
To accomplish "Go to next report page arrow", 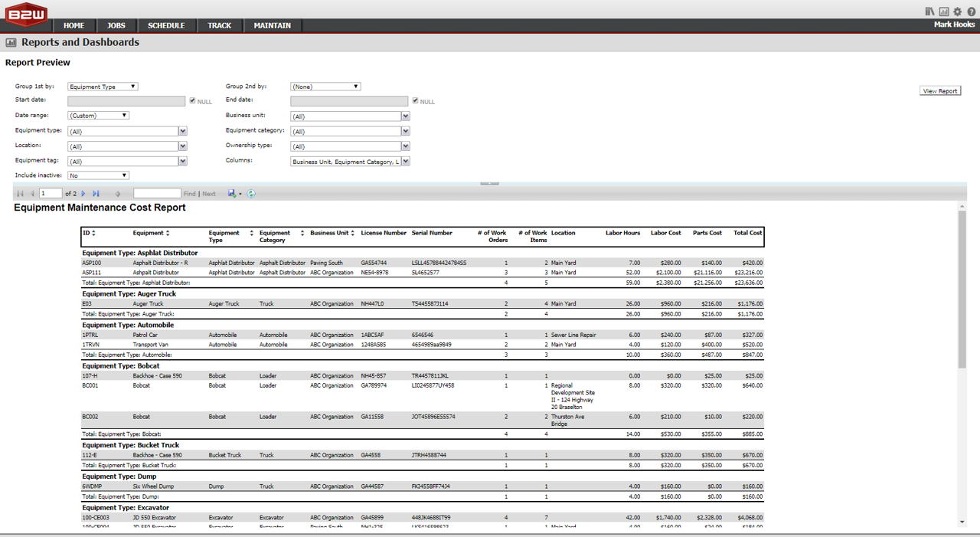I will coord(83,194).
